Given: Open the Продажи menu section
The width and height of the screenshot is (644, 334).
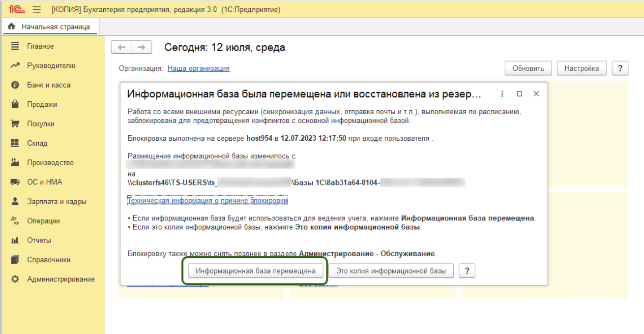Looking at the screenshot, I should [42, 104].
